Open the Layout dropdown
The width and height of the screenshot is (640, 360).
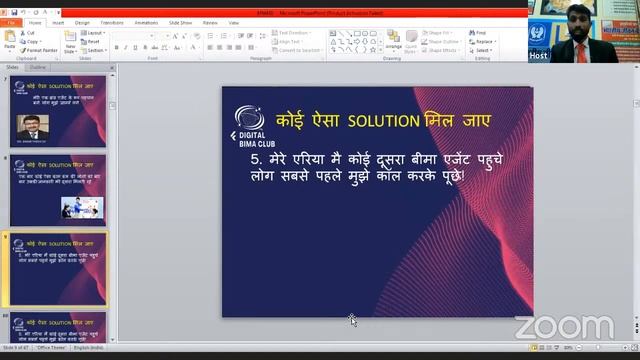[x=93, y=33]
